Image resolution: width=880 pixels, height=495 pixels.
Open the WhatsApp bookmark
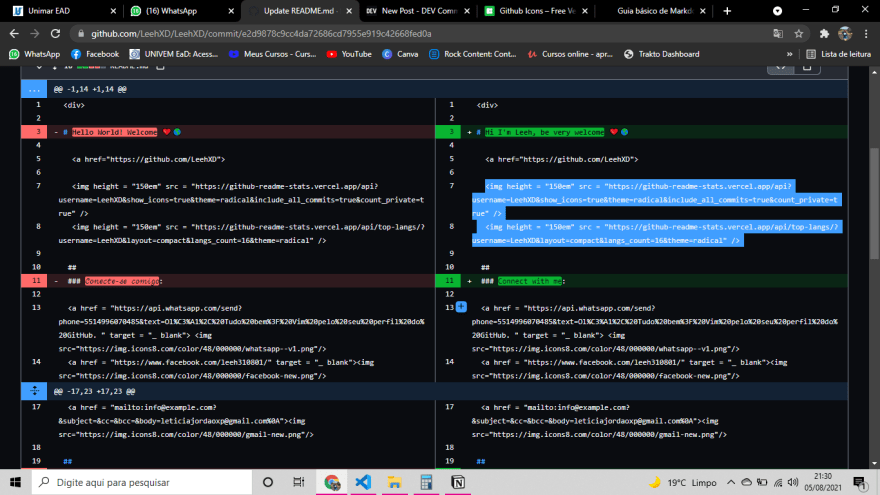coord(35,54)
